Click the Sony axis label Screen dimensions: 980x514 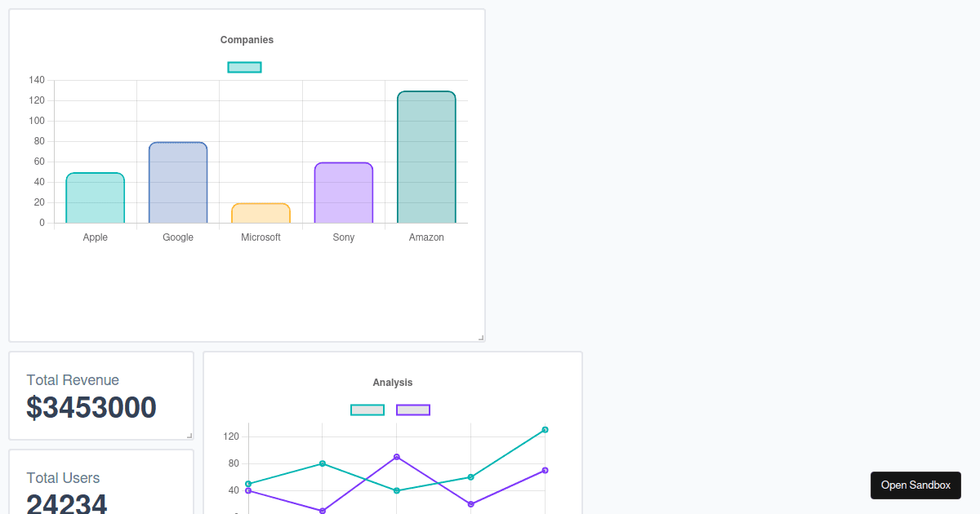tap(344, 237)
